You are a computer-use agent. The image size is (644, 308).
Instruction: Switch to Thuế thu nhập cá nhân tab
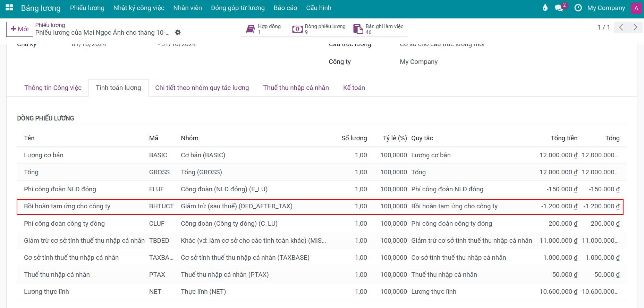[296, 88]
